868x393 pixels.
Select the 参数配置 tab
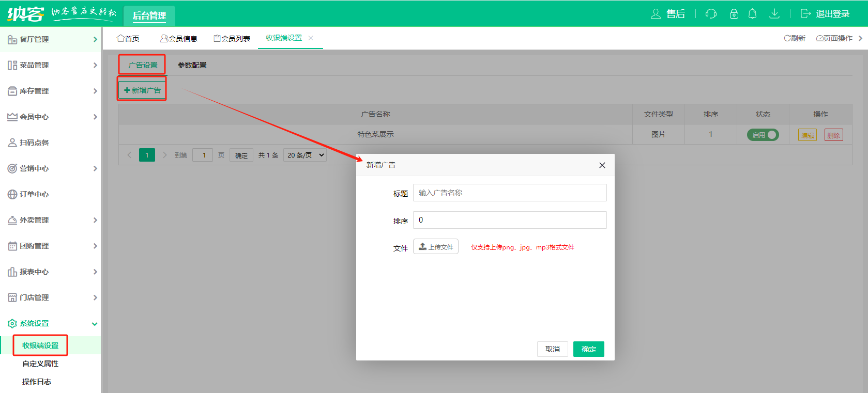pyautogui.click(x=192, y=65)
